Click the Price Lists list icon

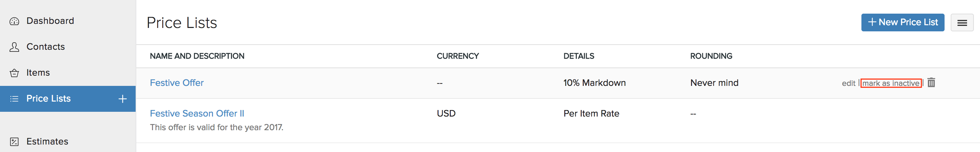[x=14, y=99]
